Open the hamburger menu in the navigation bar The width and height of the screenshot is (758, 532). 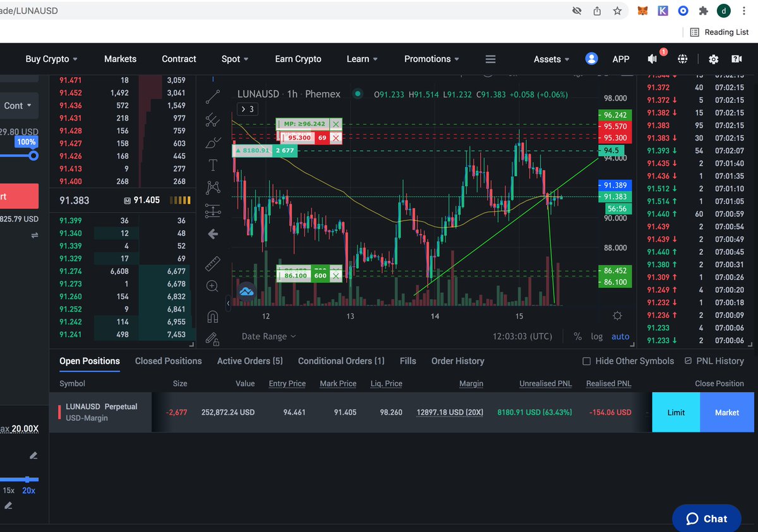click(x=490, y=59)
